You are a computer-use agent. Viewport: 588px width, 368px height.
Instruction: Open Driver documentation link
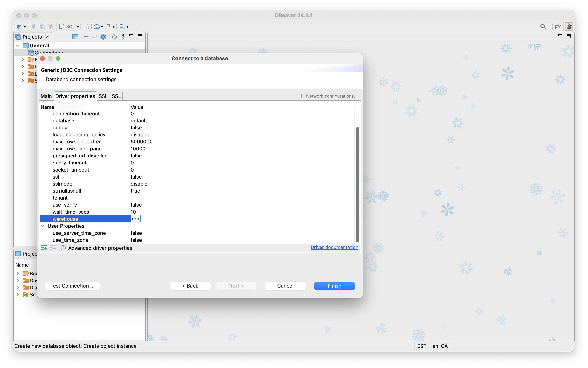point(334,247)
